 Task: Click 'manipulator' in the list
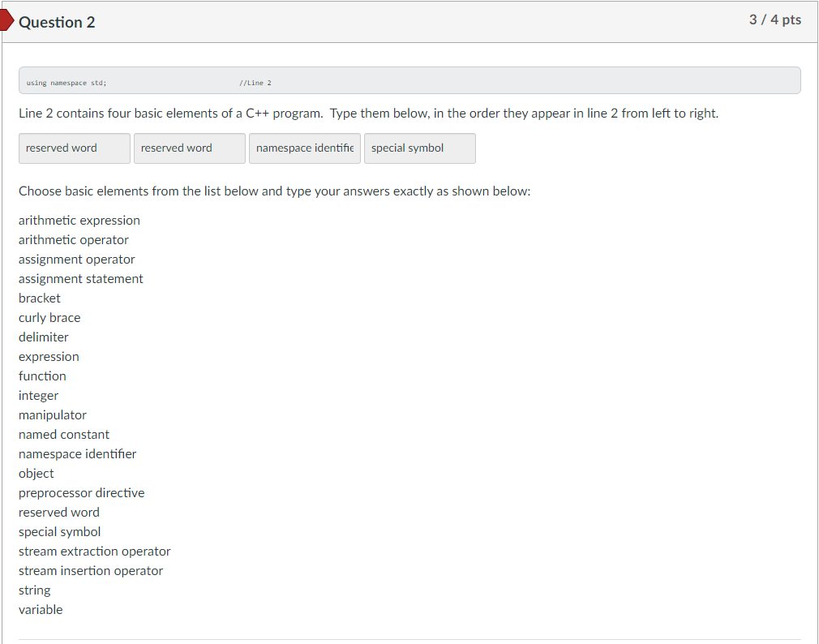53,415
